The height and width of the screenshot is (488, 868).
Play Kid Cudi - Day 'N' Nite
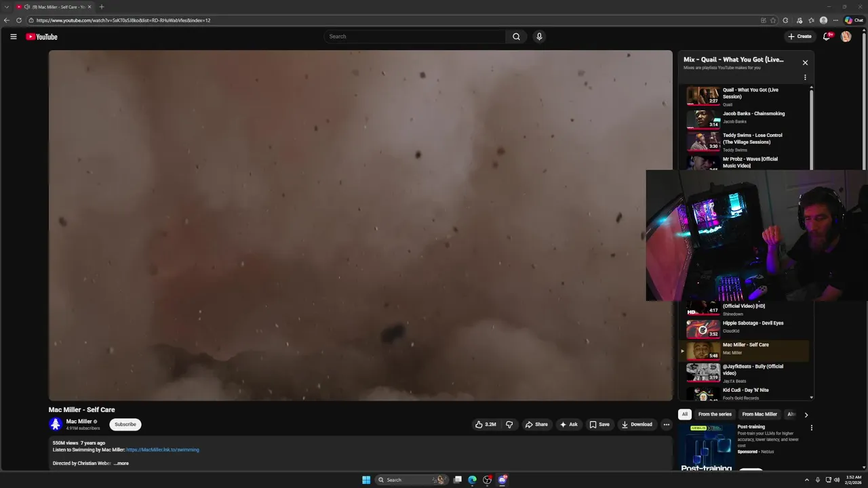click(x=745, y=393)
